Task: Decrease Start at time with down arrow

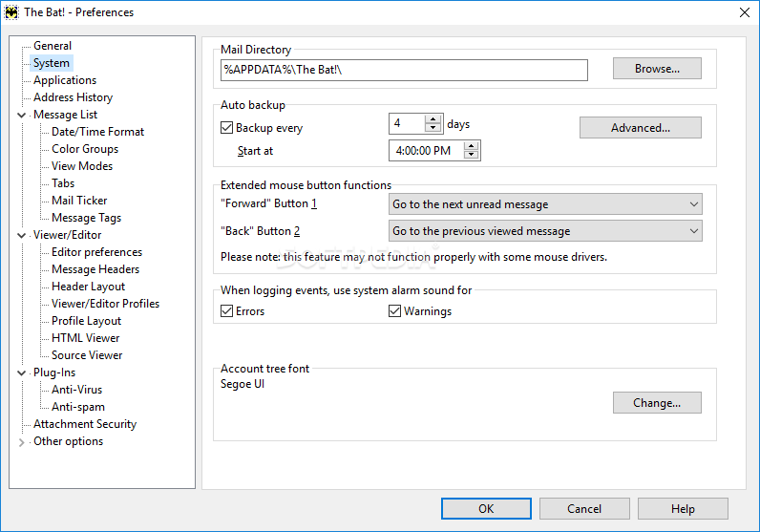Action: pos(471,155)
